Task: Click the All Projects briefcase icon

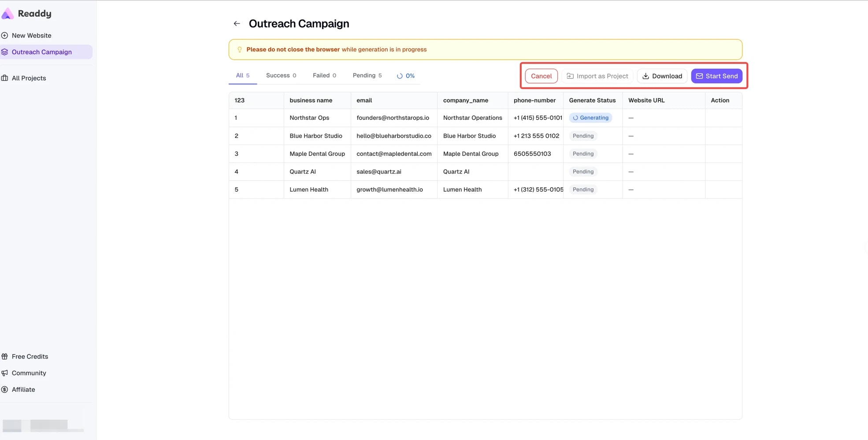Action: pos(5,78)
